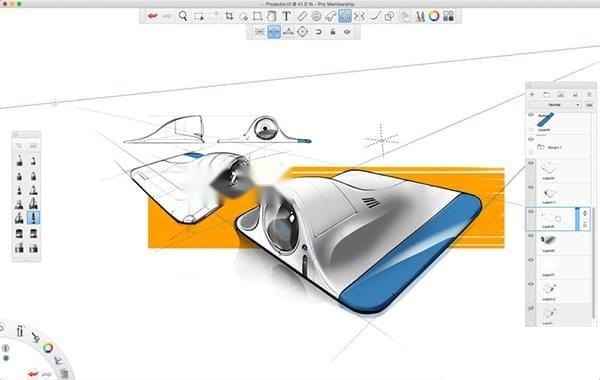Select fisheye perspective mode
This screenshot has width=600, height=380.
pyautogui.click(x=303, y=32)
